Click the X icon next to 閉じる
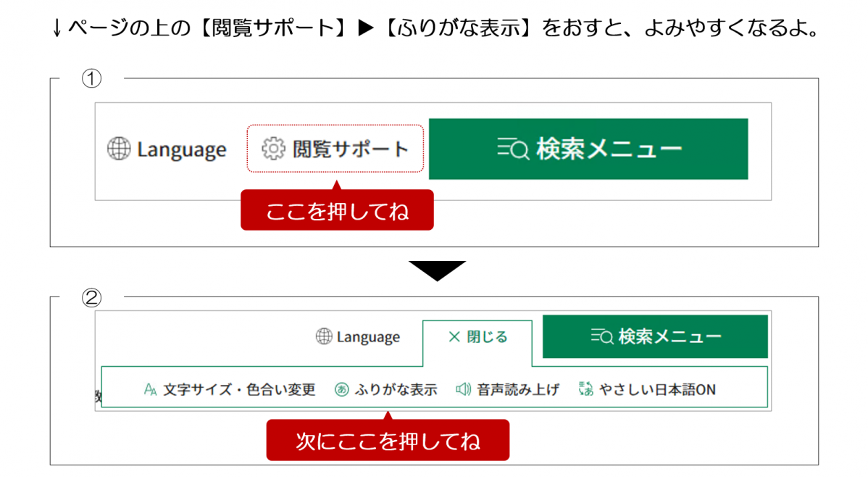The image size is (868, 477). tap(454, 337)
